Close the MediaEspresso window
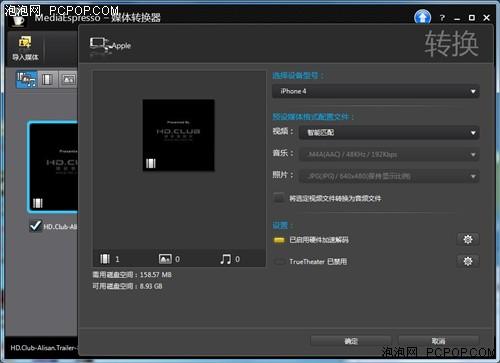This screenshot has height=363, width=500. click(487, 18)
